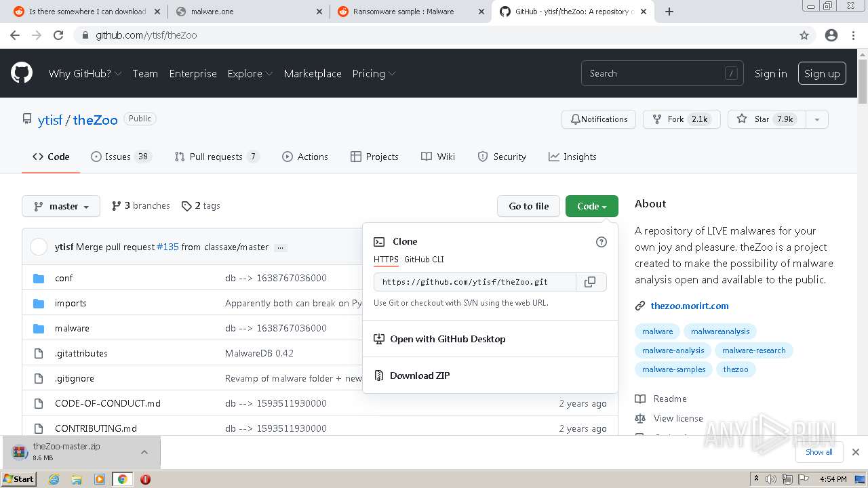Open theZoo-master.zip download options chevron
The width and height of the screenshot is (868, 488).
coord(144,452)
